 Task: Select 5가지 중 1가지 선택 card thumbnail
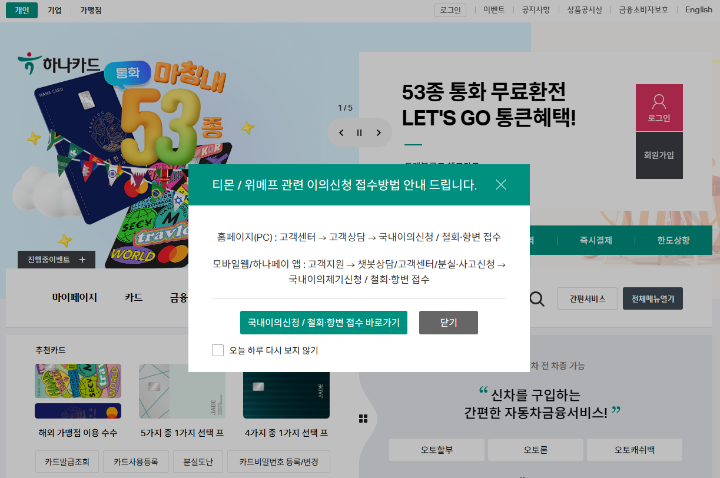point(182,391)
